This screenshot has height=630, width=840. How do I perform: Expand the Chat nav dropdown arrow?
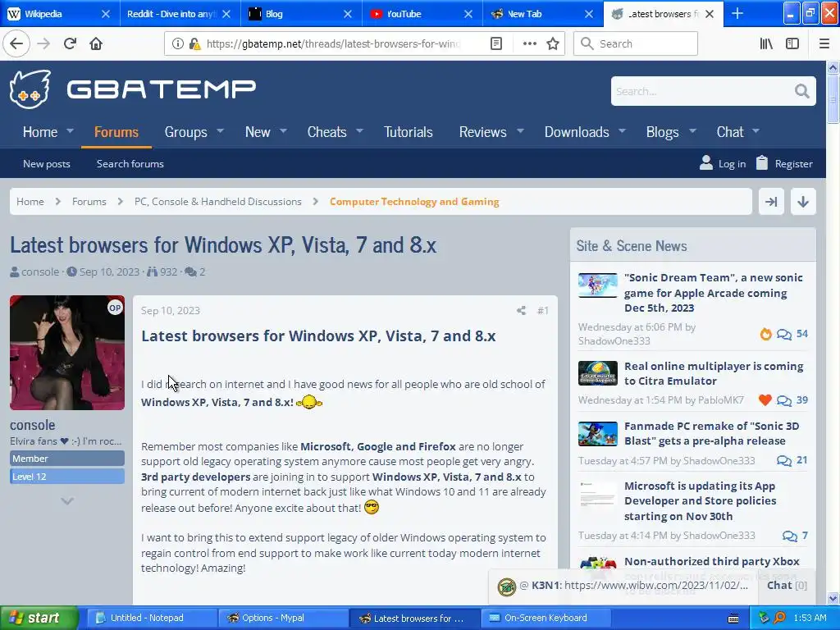(x=756, y=130)
